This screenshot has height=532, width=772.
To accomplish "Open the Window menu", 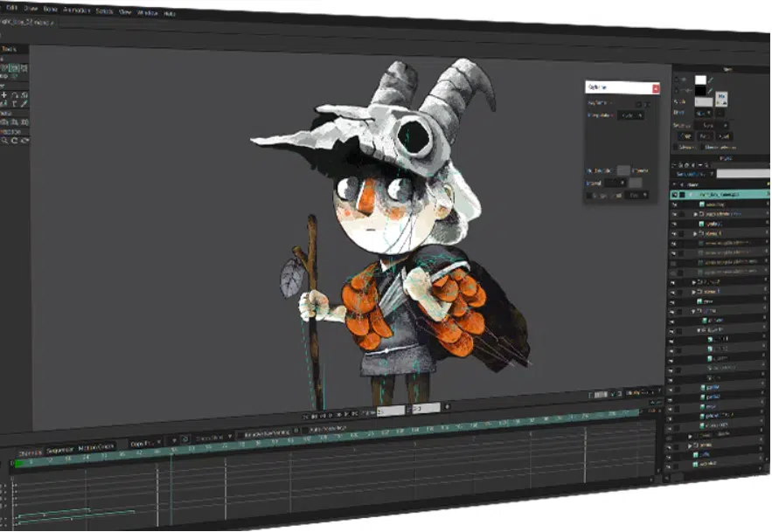I will click(x=147, y=13).
